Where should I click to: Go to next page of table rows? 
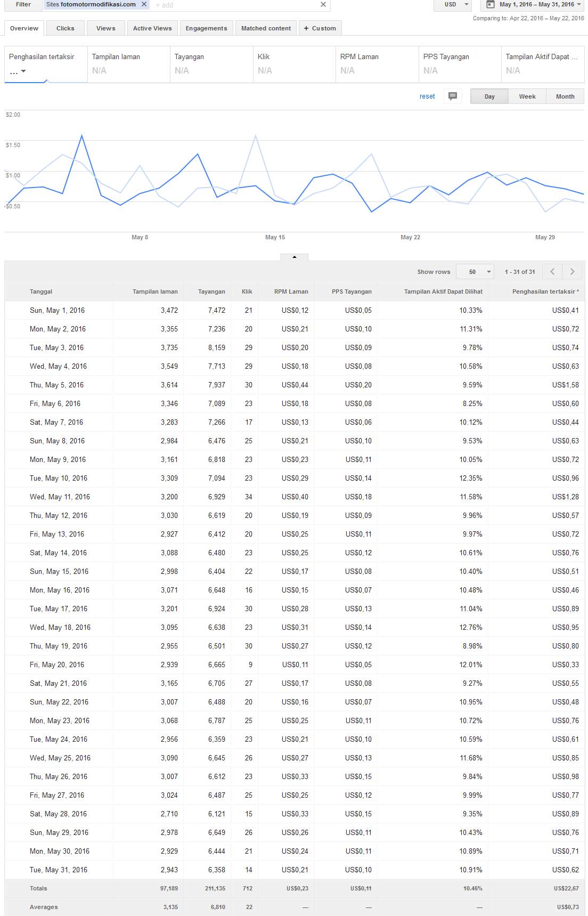(x=572, y=272)
